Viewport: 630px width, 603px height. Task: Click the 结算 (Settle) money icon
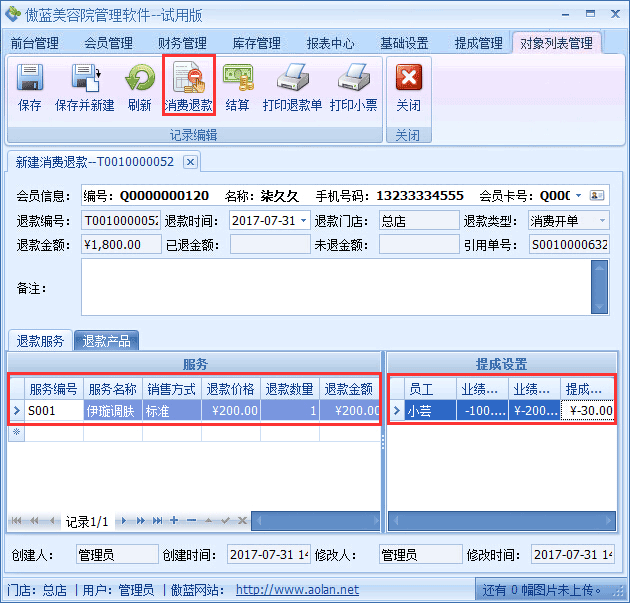[237, 87]
